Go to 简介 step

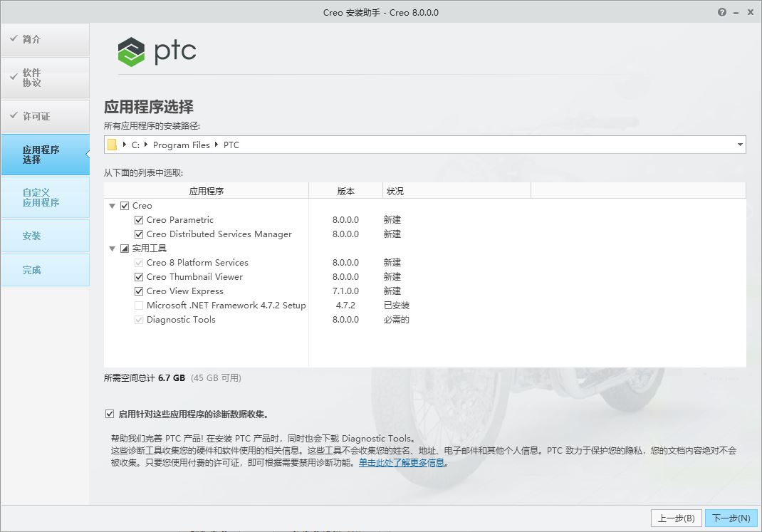45,39
